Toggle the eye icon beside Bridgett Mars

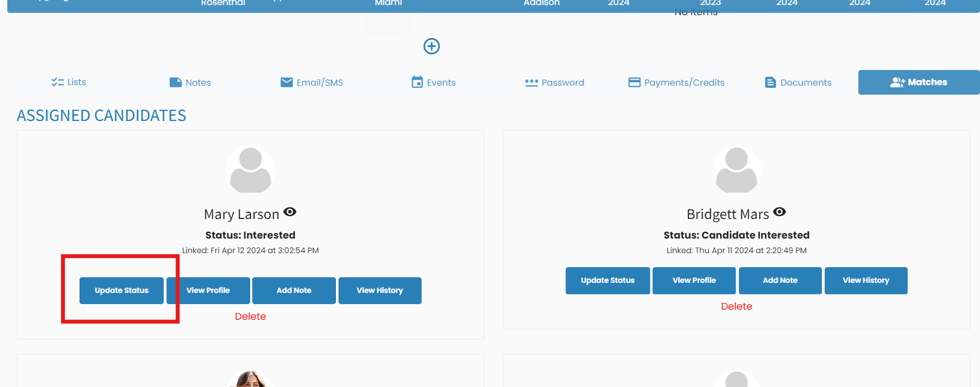779,212
